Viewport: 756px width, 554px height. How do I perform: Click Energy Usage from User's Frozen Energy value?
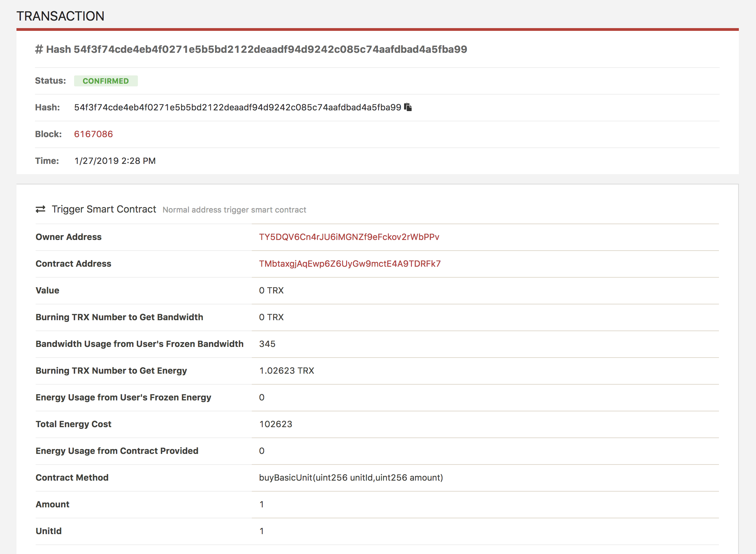tap(262, 397)
